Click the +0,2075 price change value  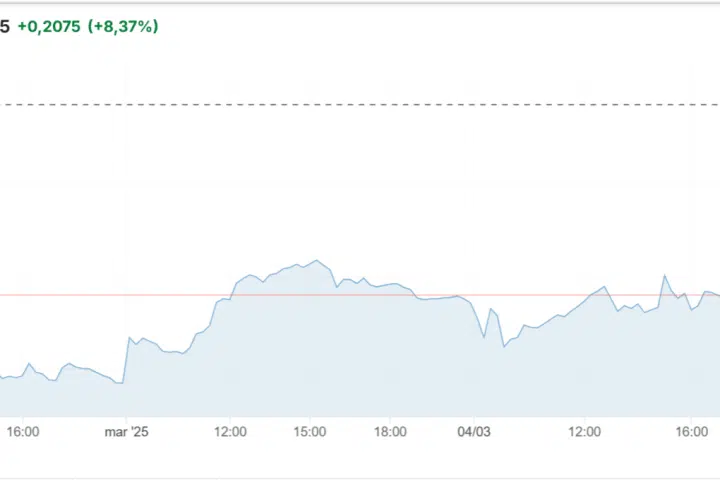pos(50,27)
